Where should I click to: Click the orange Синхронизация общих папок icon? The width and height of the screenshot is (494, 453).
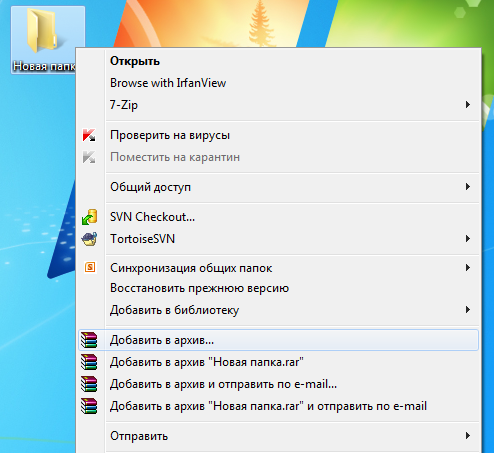coord(90,267)
